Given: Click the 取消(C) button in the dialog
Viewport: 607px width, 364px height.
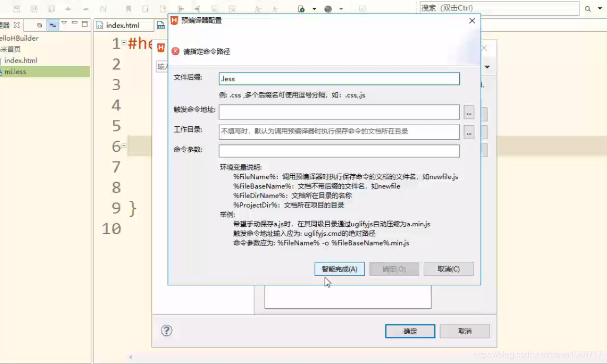Looking at the screenshot, I should click(448, 269).
